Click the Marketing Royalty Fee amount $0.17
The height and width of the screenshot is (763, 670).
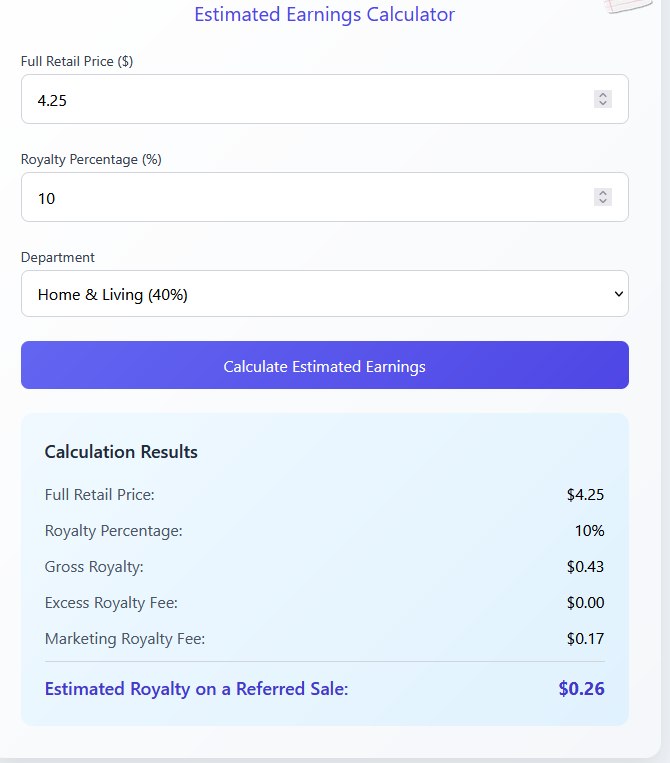[585, 638]
